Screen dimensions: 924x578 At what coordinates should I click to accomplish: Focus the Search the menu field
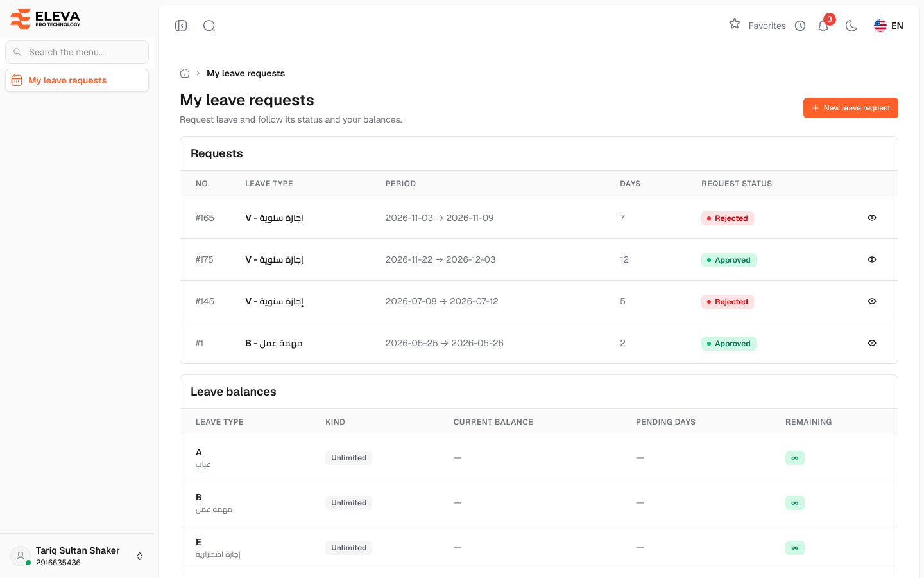(77, 52)
